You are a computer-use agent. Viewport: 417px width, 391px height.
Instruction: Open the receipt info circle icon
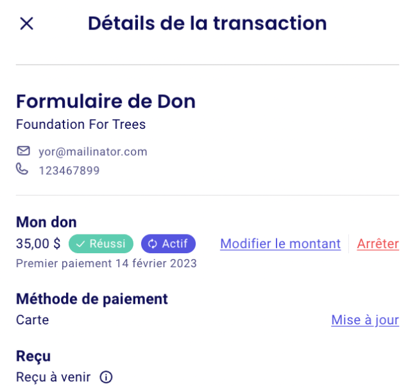coord(106,377)
